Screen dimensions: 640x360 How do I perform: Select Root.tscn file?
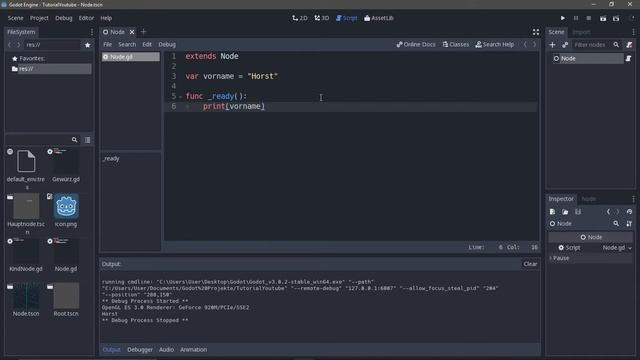point(66,300)
